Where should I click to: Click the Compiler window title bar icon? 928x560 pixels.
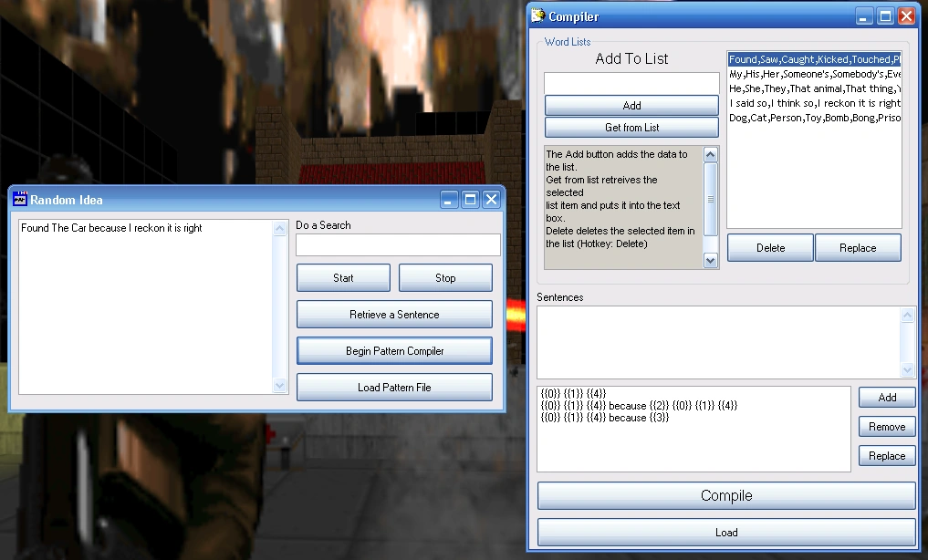click(x=539, y=16)
